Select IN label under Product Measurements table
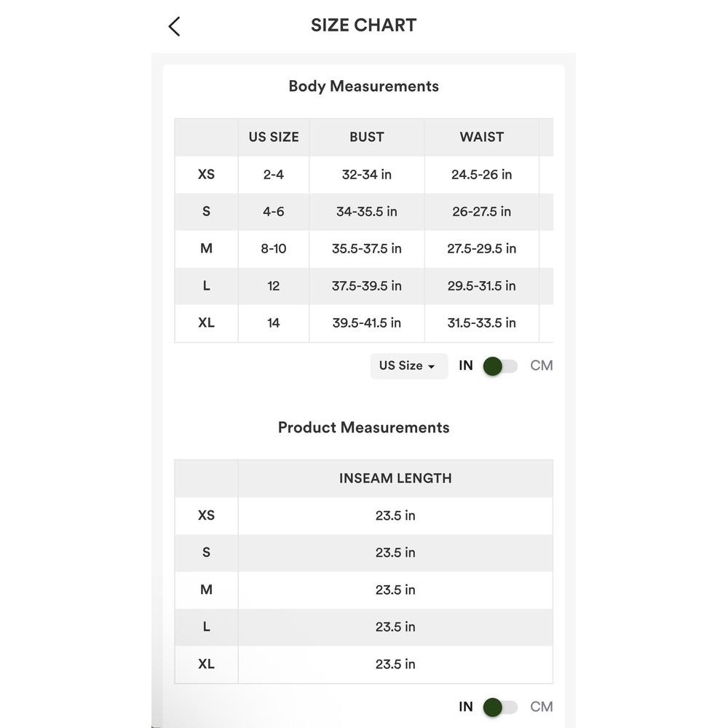Image resolution: width=728 pixels, height=728 pixels. (x=466, y=707)
